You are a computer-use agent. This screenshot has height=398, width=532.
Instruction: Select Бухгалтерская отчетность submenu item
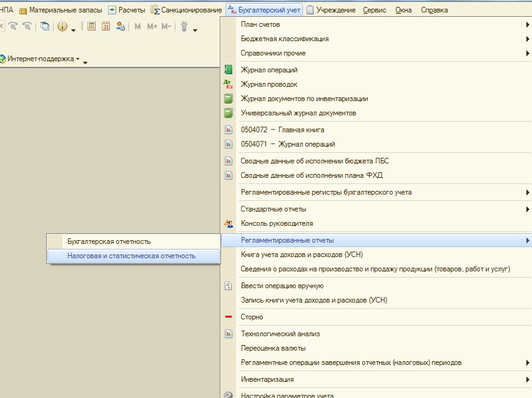109,241
